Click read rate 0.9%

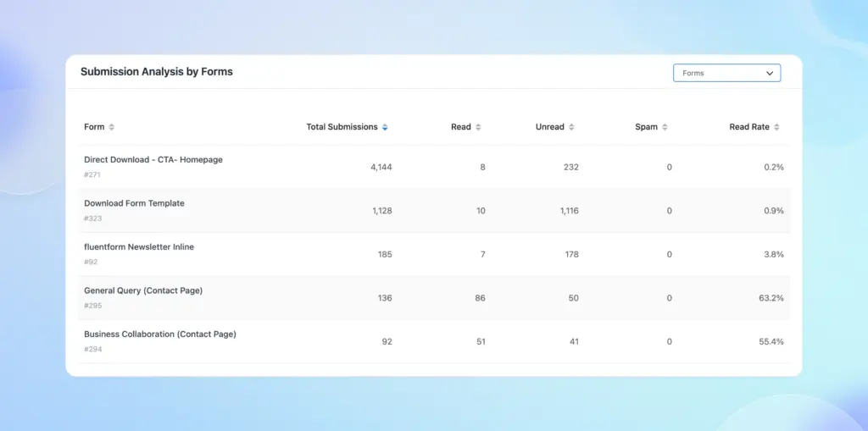click(x=774, y=211)
